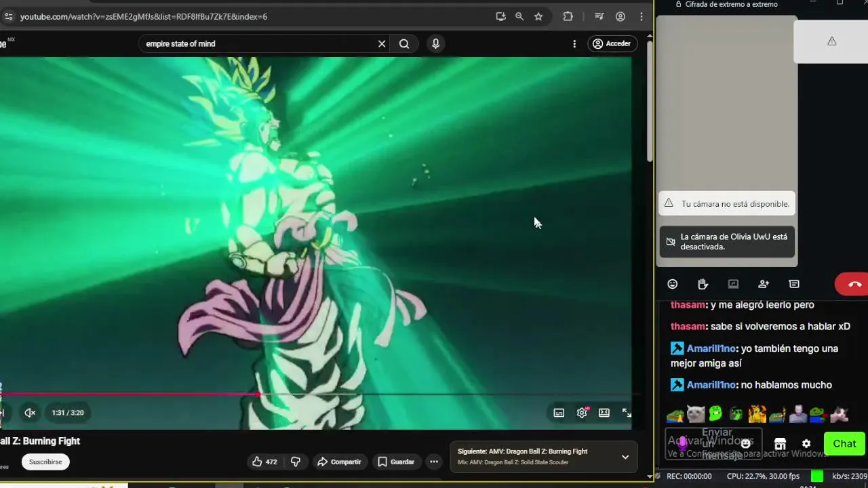The image size is (868, 488).
Task: Click YouTube search magnifier button
Action: [x=404, y=43]
